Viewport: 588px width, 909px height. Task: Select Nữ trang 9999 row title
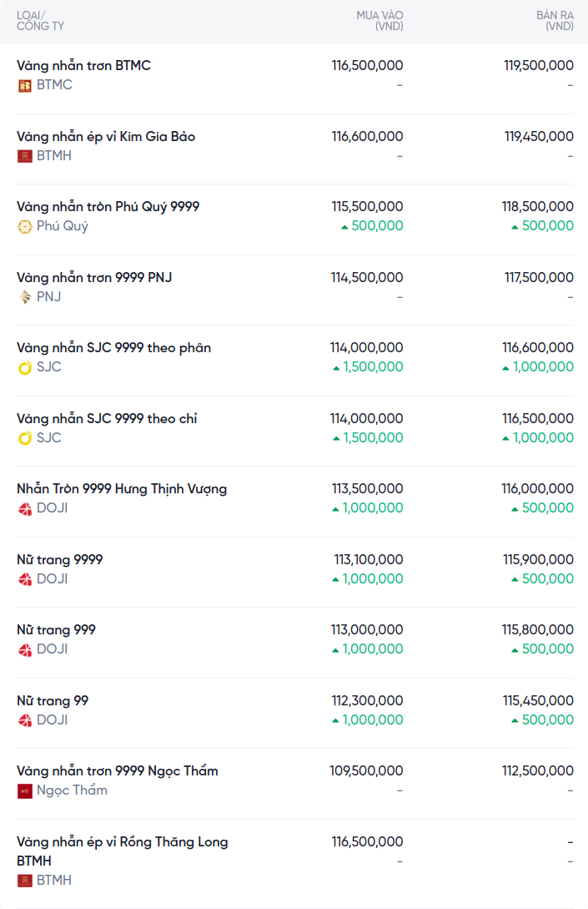click(60, 559)
